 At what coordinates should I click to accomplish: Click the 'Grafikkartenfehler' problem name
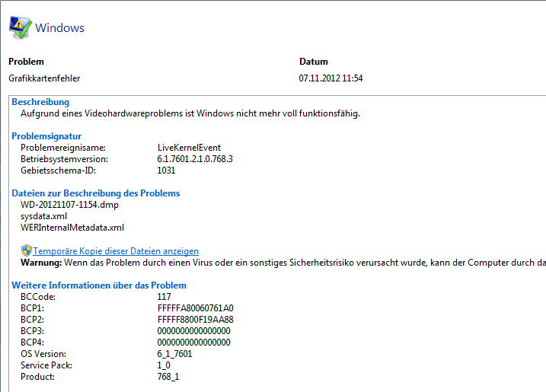click(x=44, y=78)
